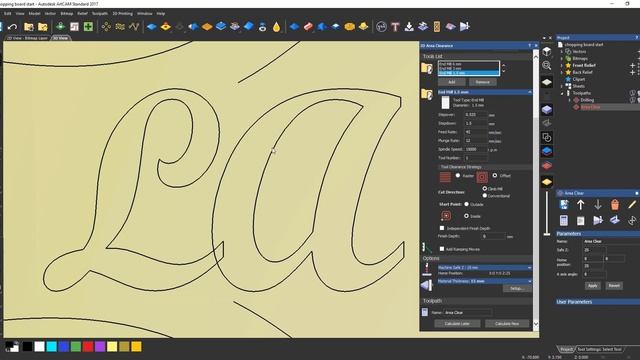Image resolution: width=640 pixels, height=360 pixels.
Task: Click the green plus toolbar icon
Action: (x=88, y=27)
